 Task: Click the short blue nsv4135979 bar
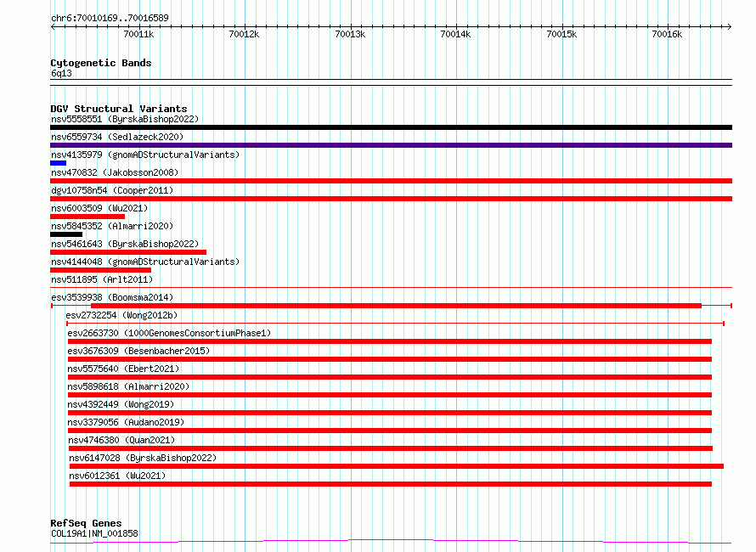58,163
